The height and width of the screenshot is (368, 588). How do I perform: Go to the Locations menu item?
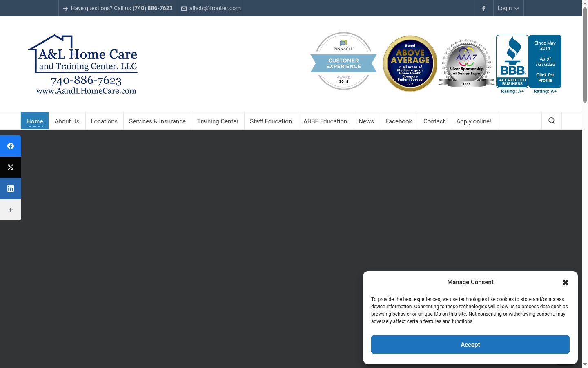coord(104,121)
